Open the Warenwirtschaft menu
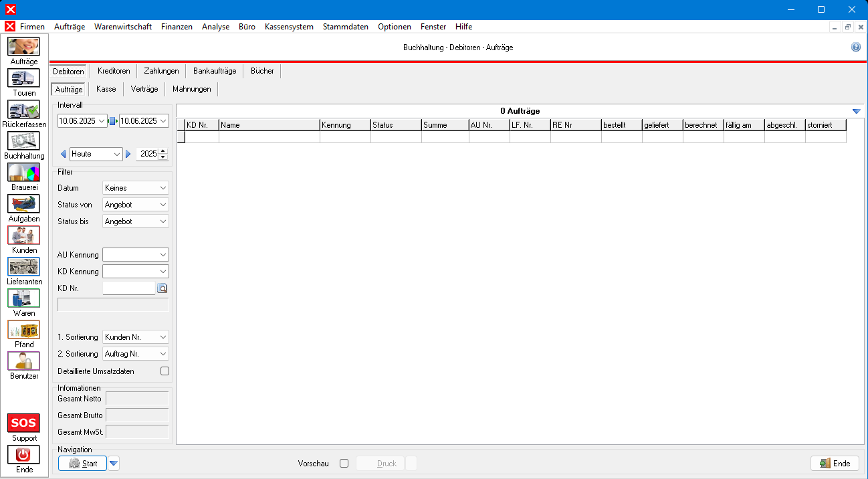868x479 pixels. pyautogui.click(x=123, y=27)
